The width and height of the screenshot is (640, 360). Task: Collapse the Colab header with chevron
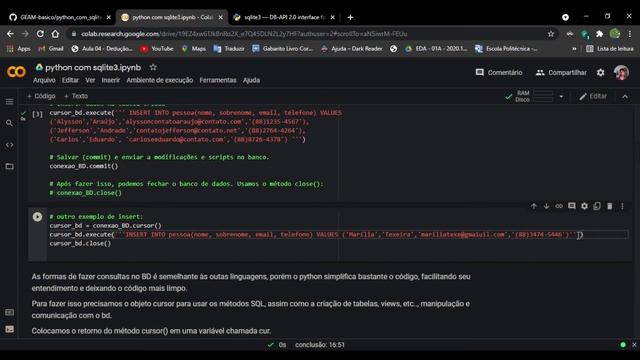625,97
